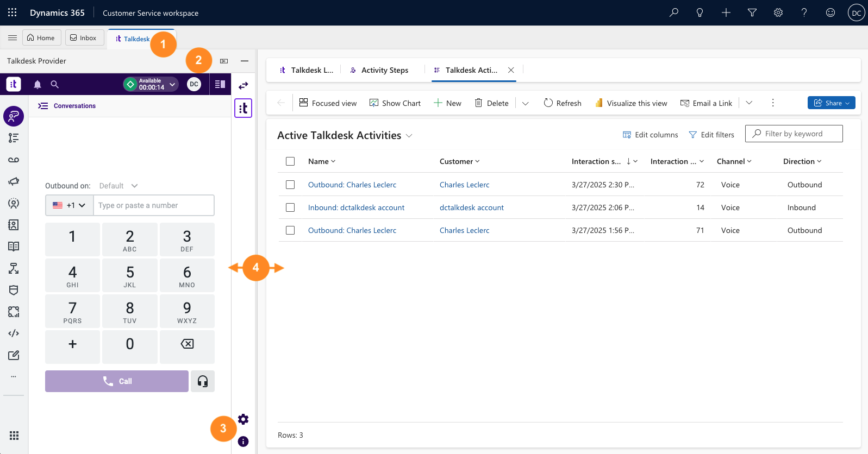Click Visualize this view
This screenshot has width=868, height=454.
point(631,103)
